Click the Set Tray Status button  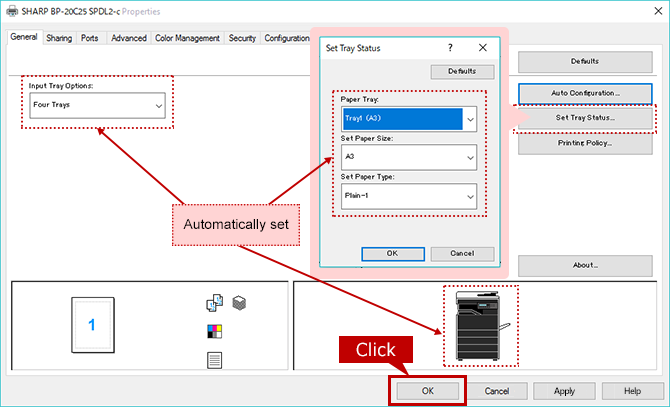click(585, 118)
